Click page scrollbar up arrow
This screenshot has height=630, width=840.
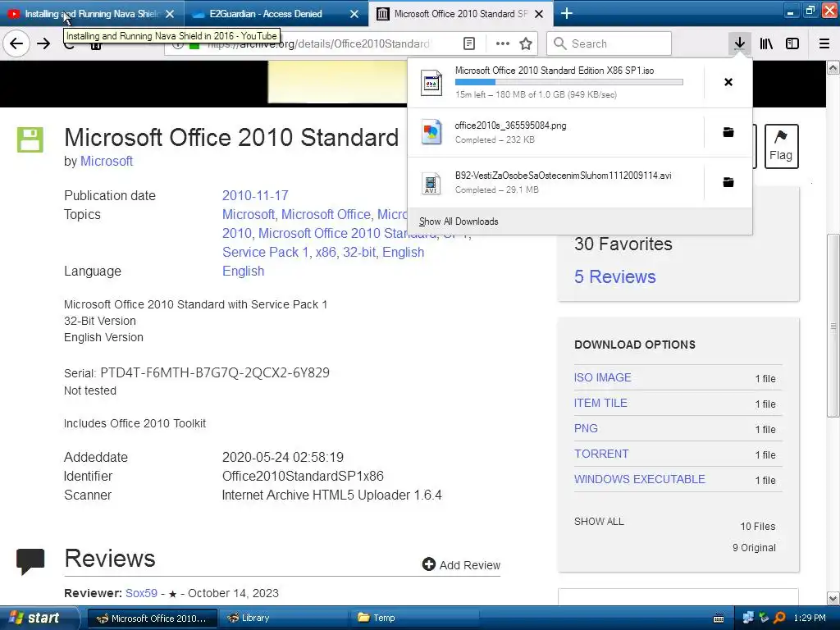[833, 67]
